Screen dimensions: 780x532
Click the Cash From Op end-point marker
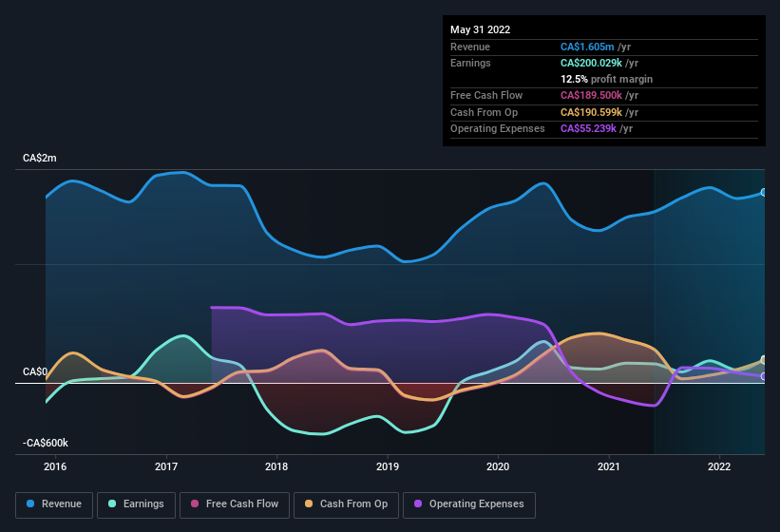(x=764, y=359)
